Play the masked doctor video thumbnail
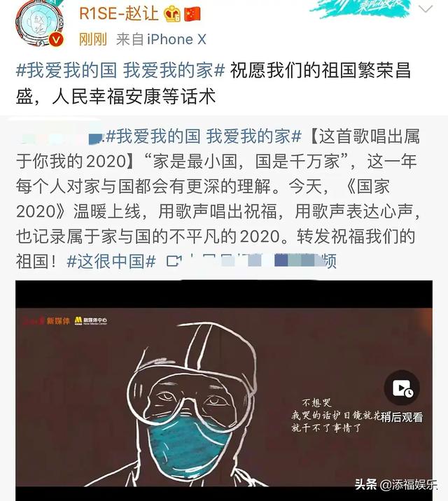Screen dimensions: 448x501 click(224, 390)
